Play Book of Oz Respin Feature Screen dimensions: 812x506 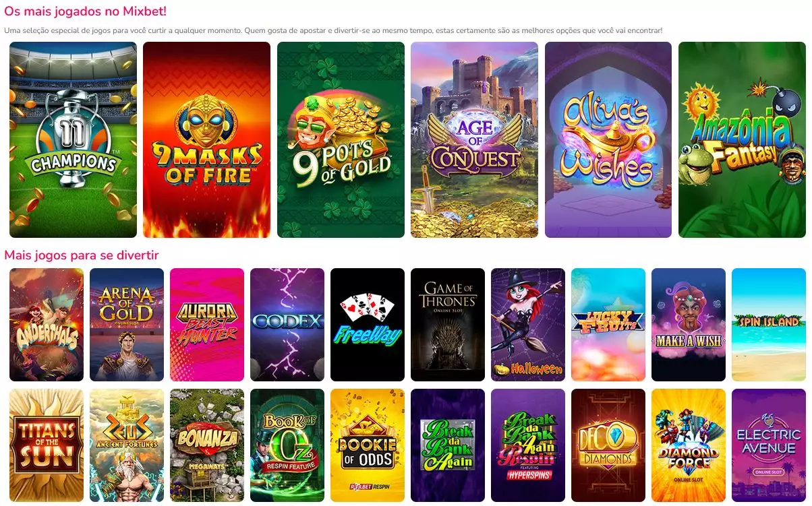click(x=287, y=445)
